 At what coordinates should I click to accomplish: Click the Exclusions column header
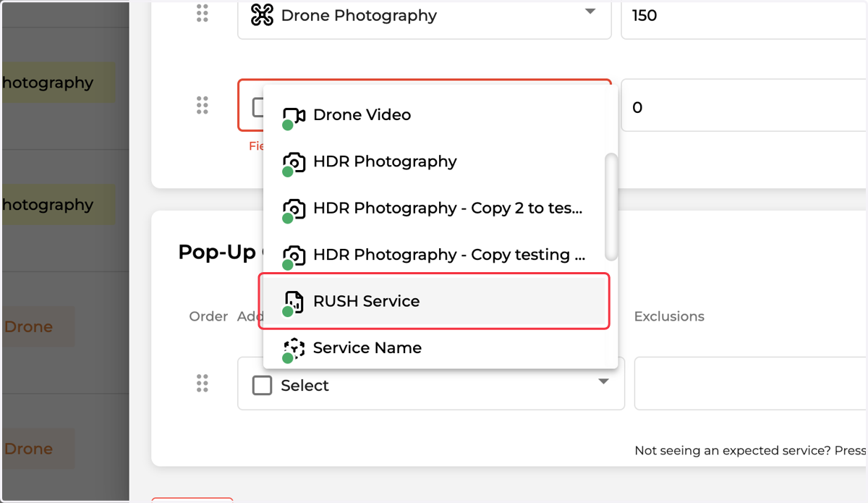669,316
